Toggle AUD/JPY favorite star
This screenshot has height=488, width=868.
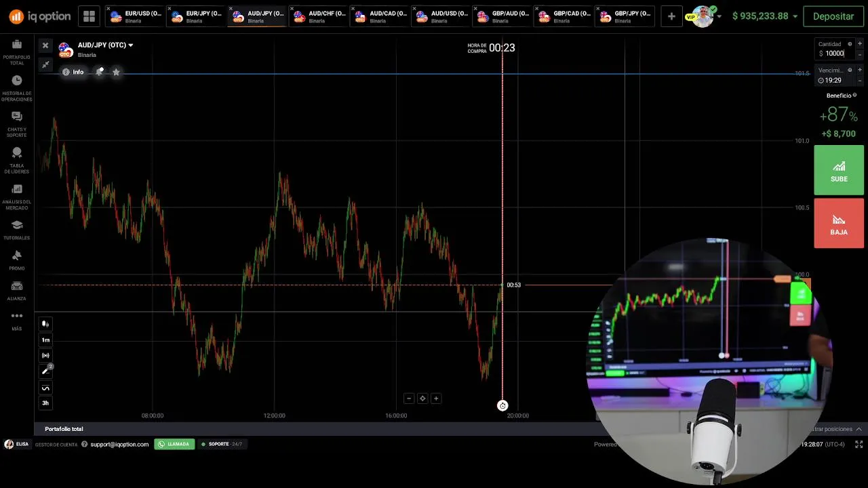(116, 72)
